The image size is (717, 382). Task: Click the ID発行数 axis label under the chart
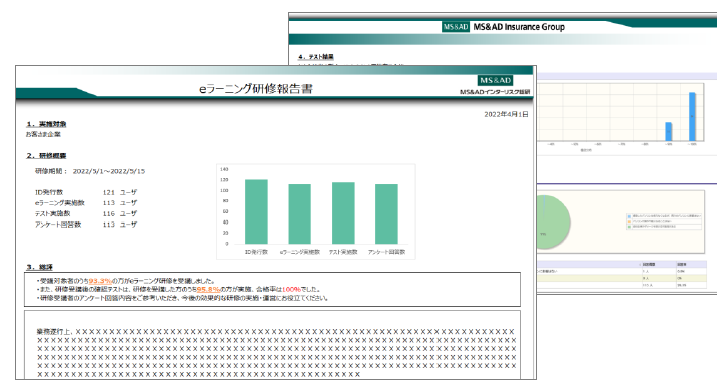(256, 252)
